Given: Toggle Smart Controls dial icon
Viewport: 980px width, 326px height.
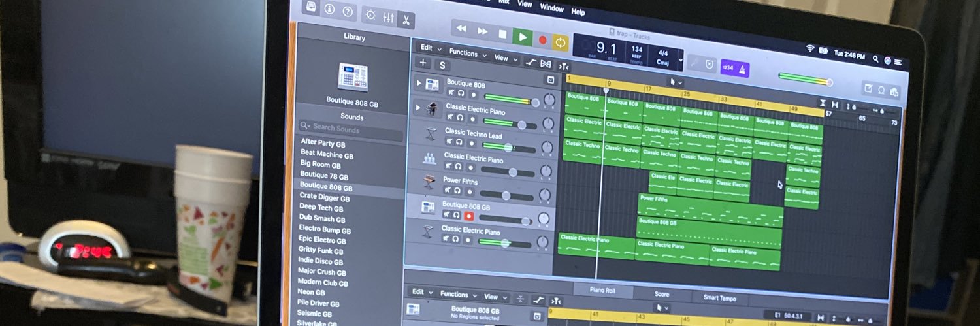Looking at the screenshot, I should (x=370, y=14).
